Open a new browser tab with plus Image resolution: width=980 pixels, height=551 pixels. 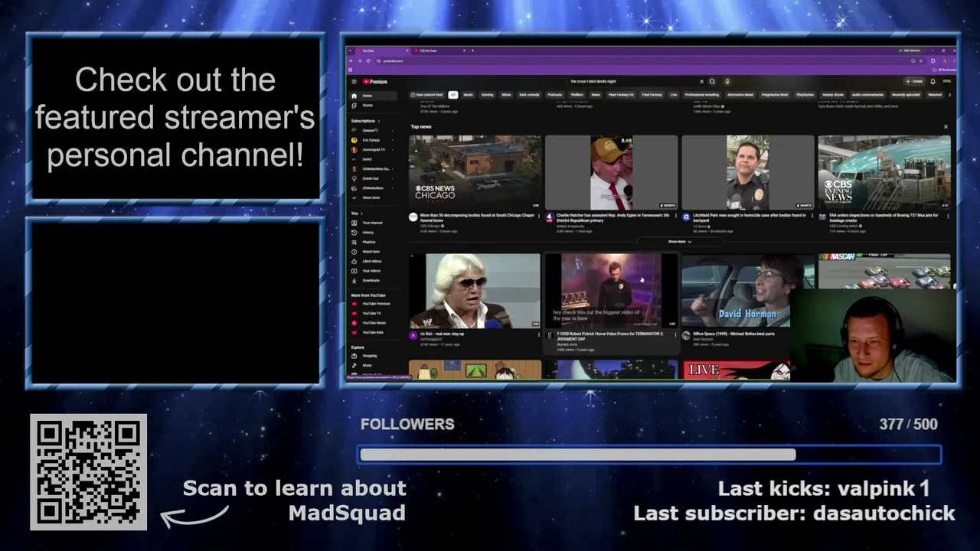coord(473,51)
